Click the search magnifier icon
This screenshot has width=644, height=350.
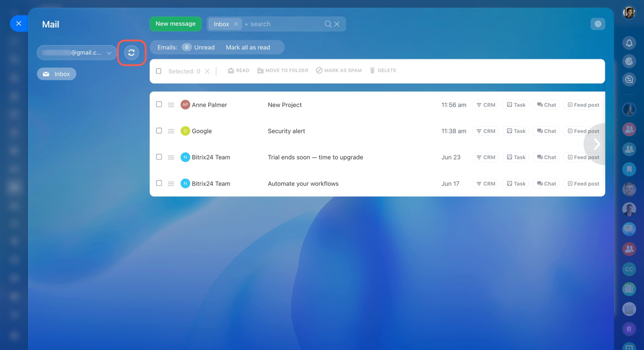point(328,24)
